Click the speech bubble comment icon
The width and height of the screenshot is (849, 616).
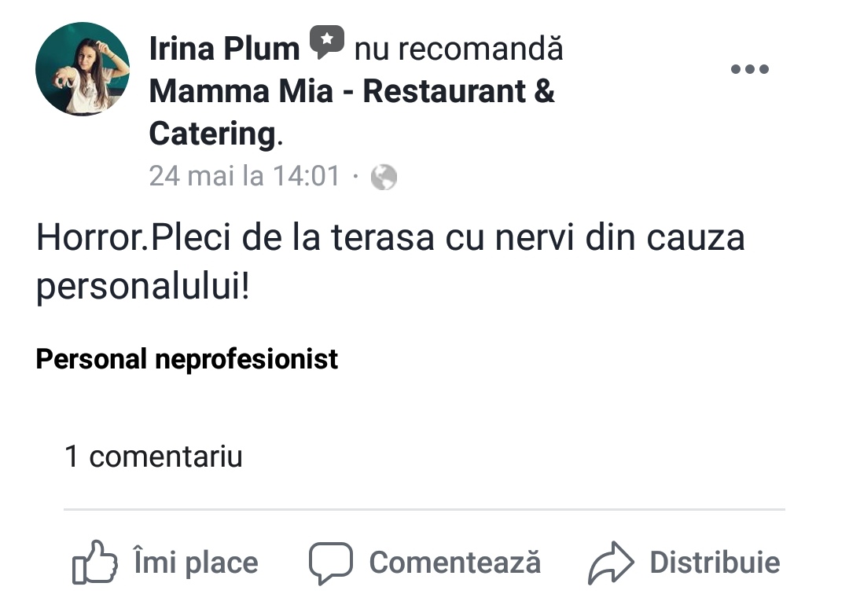click(x=331, y=563)
